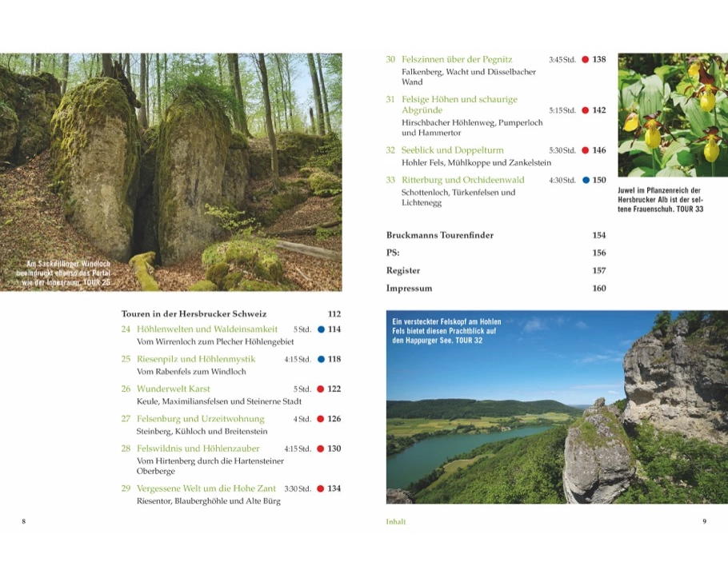
Task: Select the Seeblick und Doppelturm tour title
Action: 452,150
